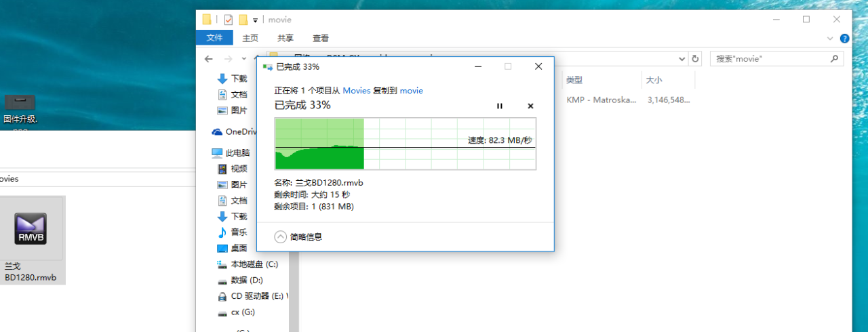Image resolution: width=868 pixels, height=332 pixels.
Task: Pause the file copy operation
Action: pos(500,106)
